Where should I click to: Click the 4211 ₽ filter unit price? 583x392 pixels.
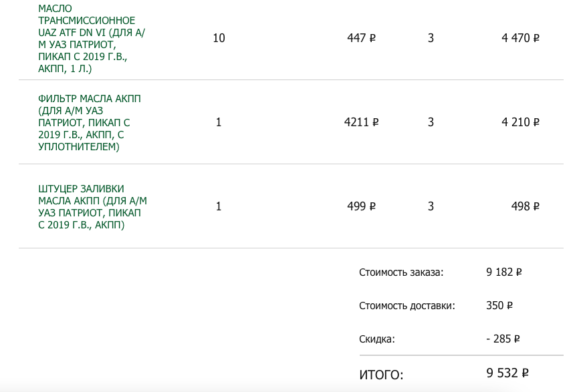click(361, 123)
